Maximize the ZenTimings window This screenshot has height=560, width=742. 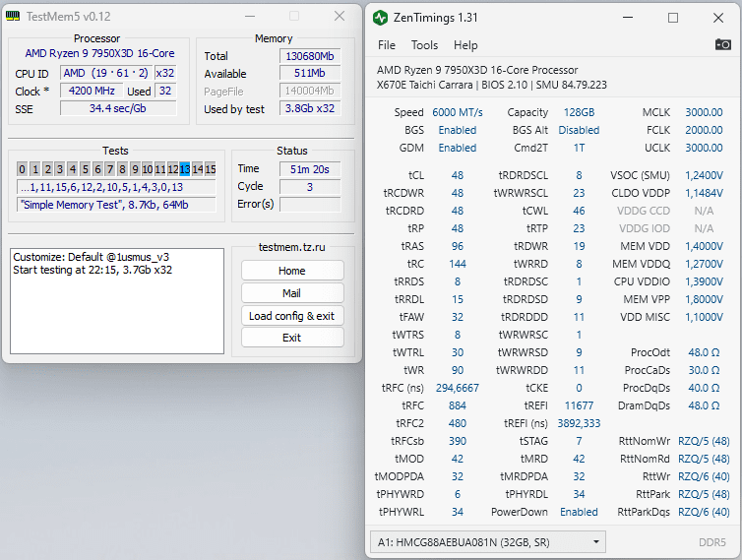(x=672, y=18)
